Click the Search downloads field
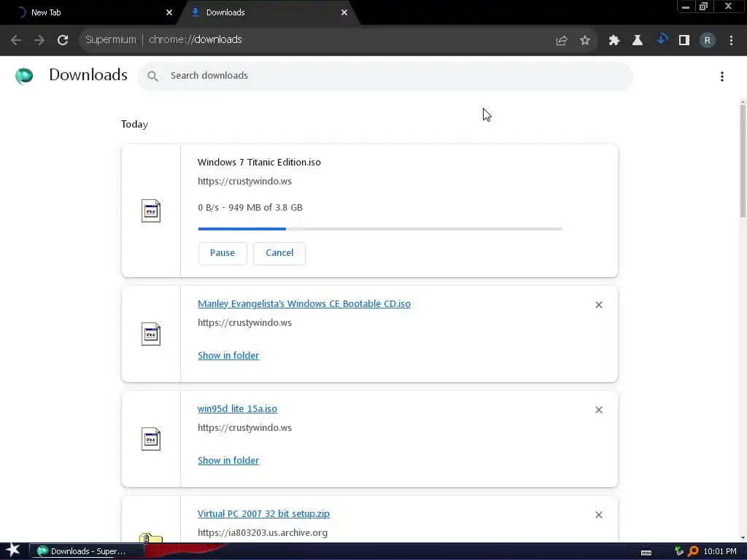 (x=385, y=76)
